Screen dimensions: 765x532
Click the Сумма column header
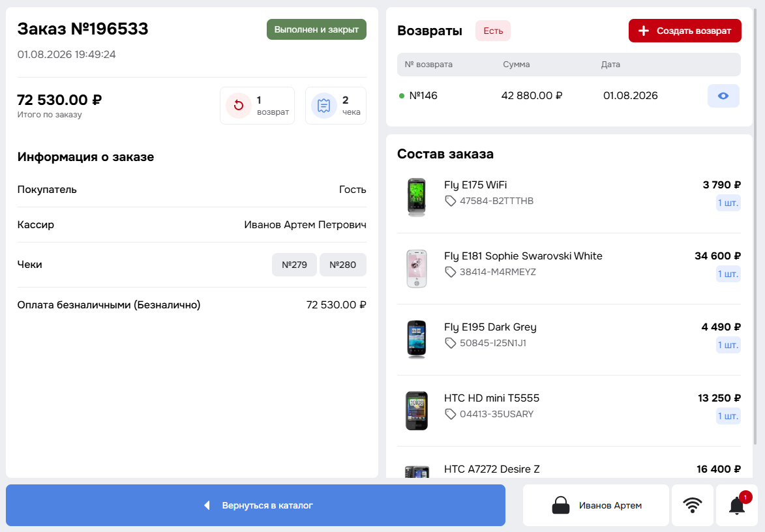(516, 65)
